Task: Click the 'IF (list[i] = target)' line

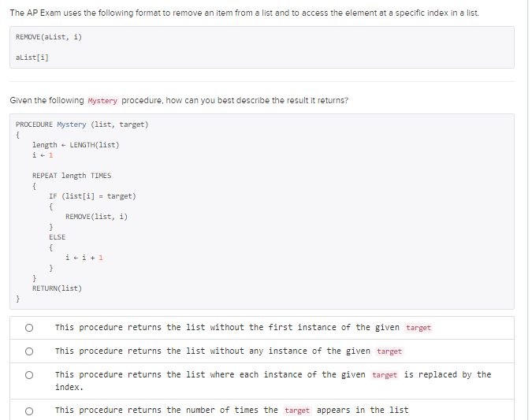Action: pos(92,196)
